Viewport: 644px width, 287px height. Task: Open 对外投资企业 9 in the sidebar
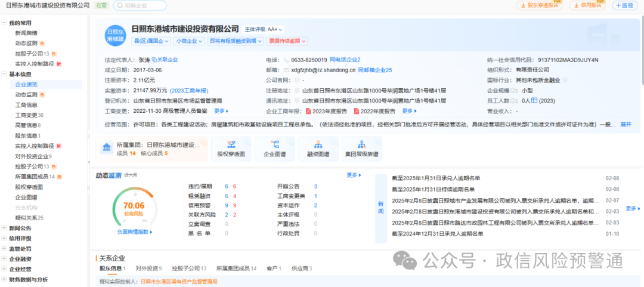coord(33,156)
